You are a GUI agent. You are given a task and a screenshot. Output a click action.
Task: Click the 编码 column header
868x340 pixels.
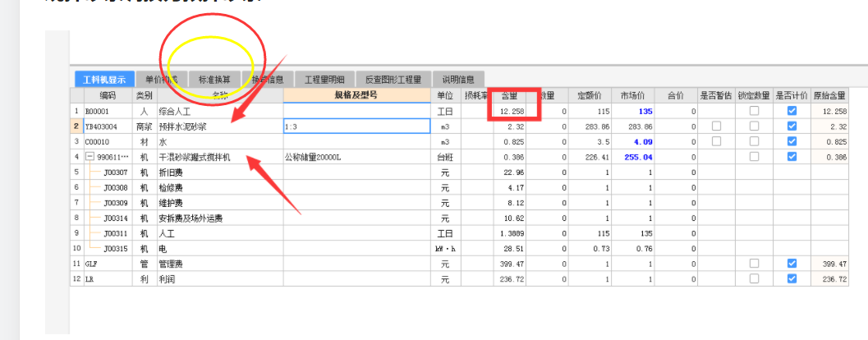108,95
